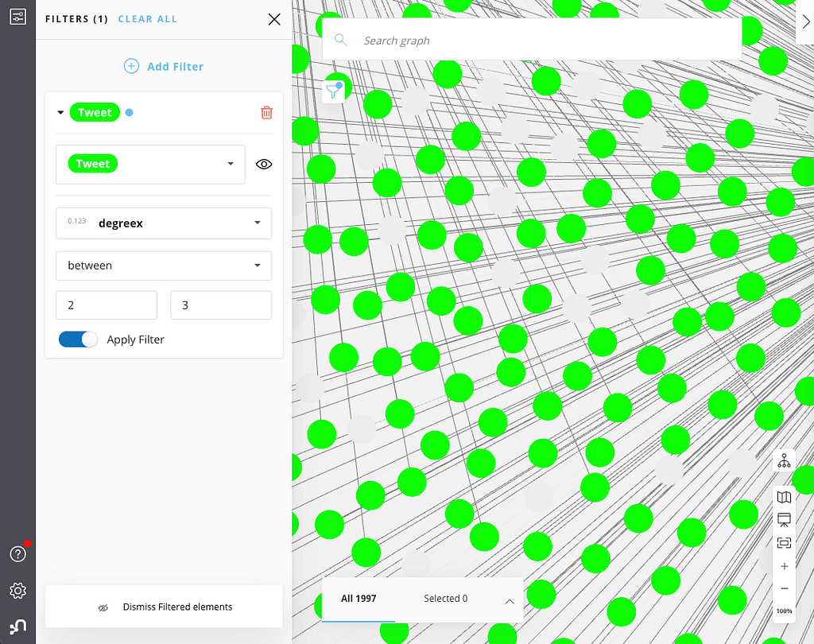Viewport: 814px width, 644px height.
Task: Zoom out with the minus icon
Action: click(x=784, y=588)
